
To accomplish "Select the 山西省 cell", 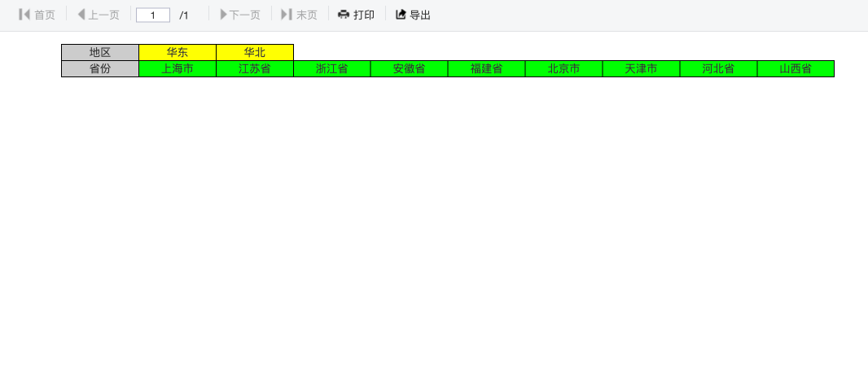I will 796,69.
